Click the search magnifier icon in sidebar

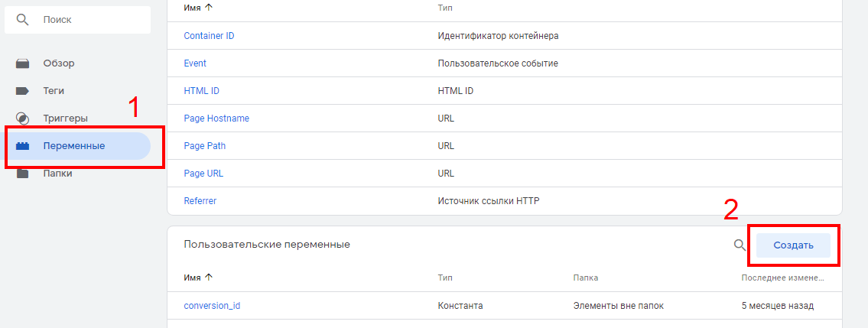pos(23,19)
